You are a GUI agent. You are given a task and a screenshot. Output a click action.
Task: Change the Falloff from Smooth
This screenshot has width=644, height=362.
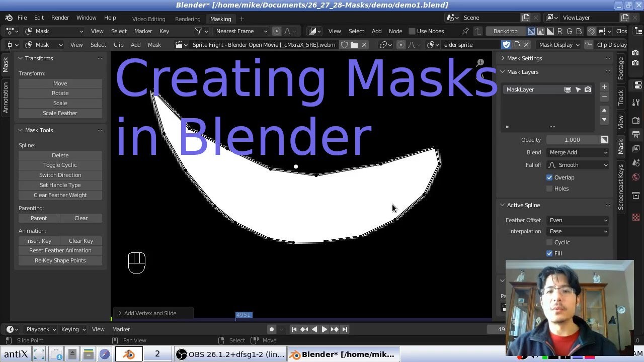577,164
